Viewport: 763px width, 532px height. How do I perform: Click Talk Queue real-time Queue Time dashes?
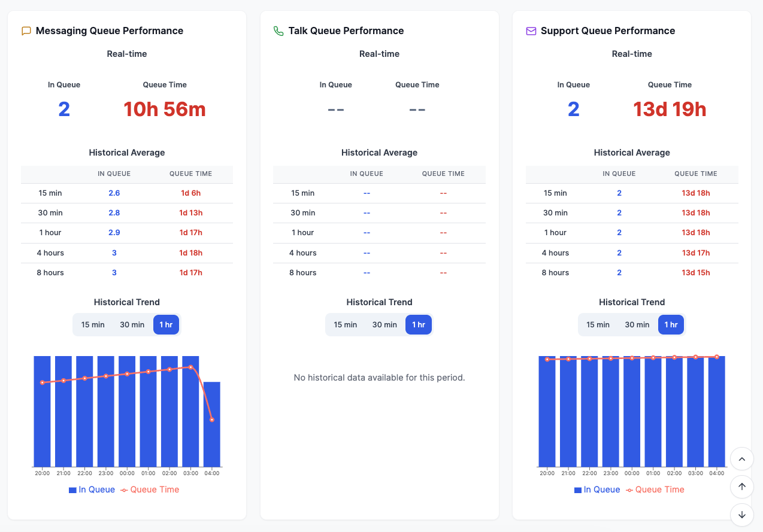pyautogui.click(x=417, y=110)
